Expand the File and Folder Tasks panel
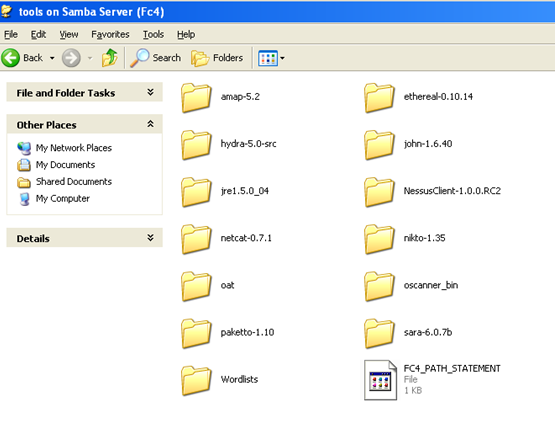Viewport: 555px width, 433px height. pos(150,92)
